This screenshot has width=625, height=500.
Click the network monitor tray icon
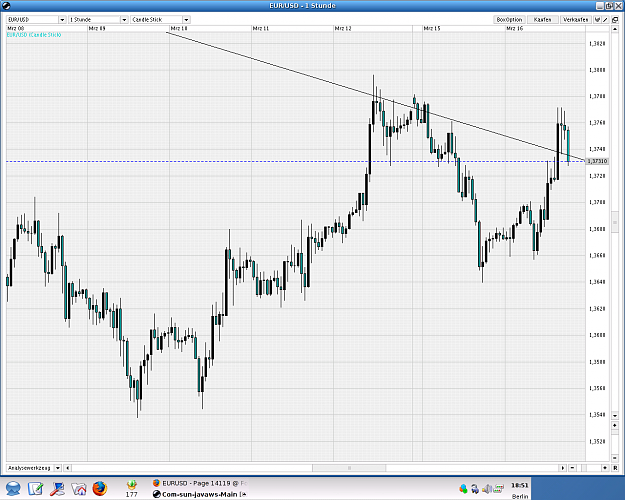[498, 488]
